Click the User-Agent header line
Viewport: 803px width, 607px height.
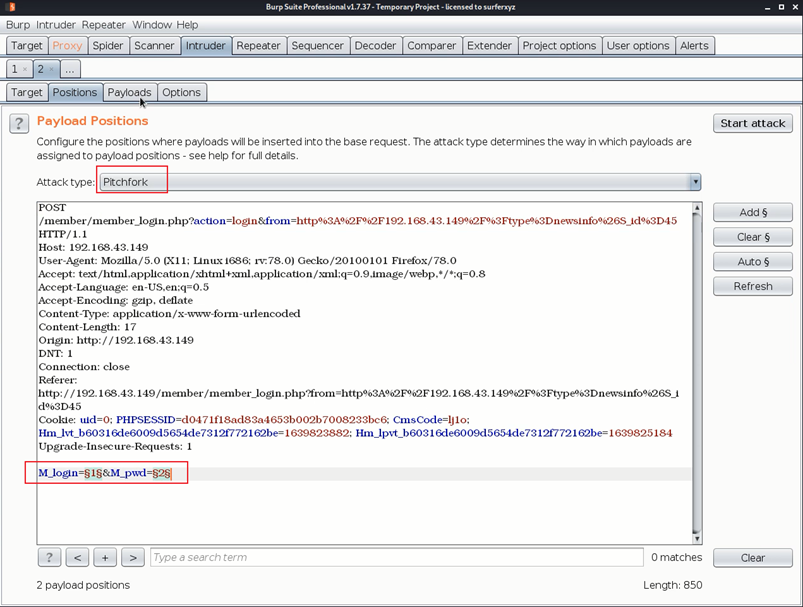[247, 261]
